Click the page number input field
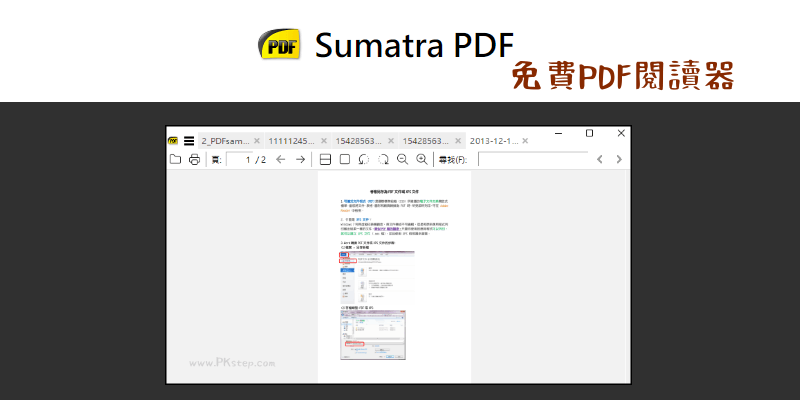 coord(240,159)
